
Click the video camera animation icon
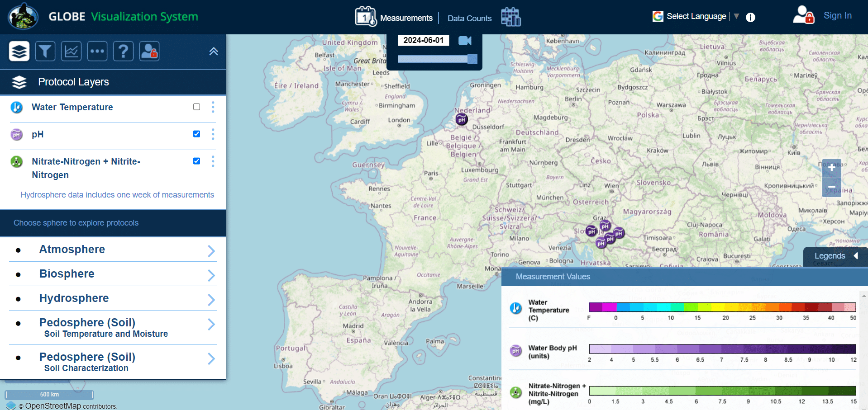pyautogui.click(x=465, y=41)
